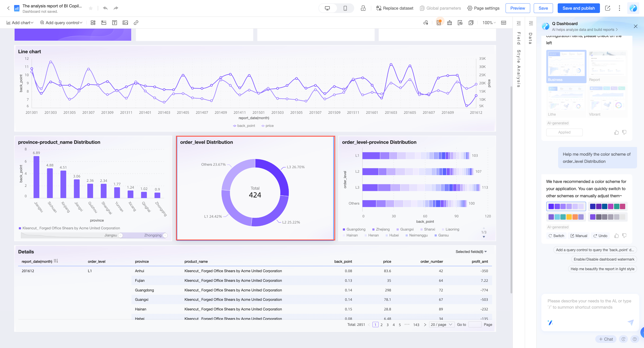Open the Analysis side panel tab
This screenshot has width=644, height=348.
coord(519,76)
